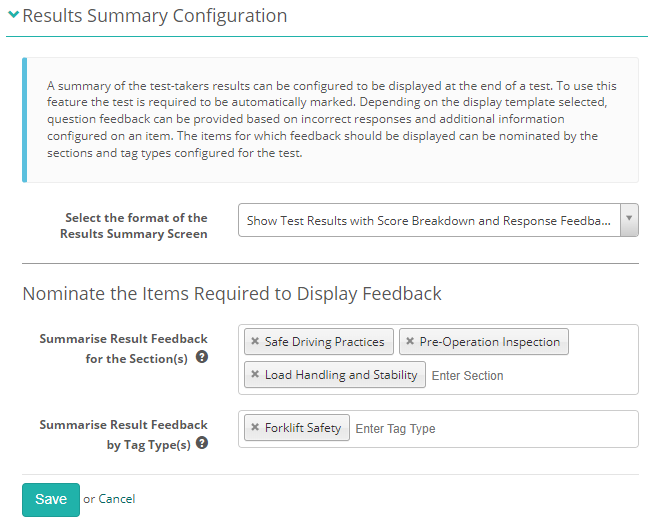
Task: Select the Forklift Safety tag label
Action: tap(303, 428)
